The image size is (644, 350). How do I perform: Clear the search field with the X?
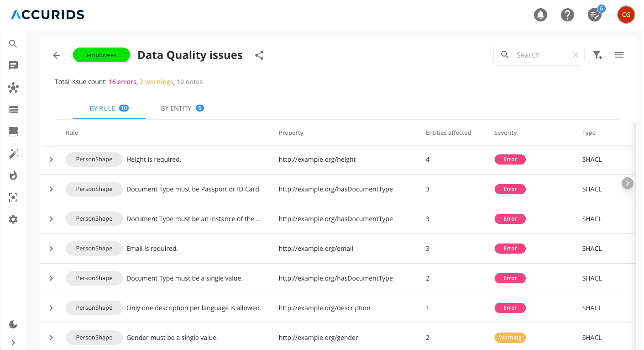pos(575,54)
